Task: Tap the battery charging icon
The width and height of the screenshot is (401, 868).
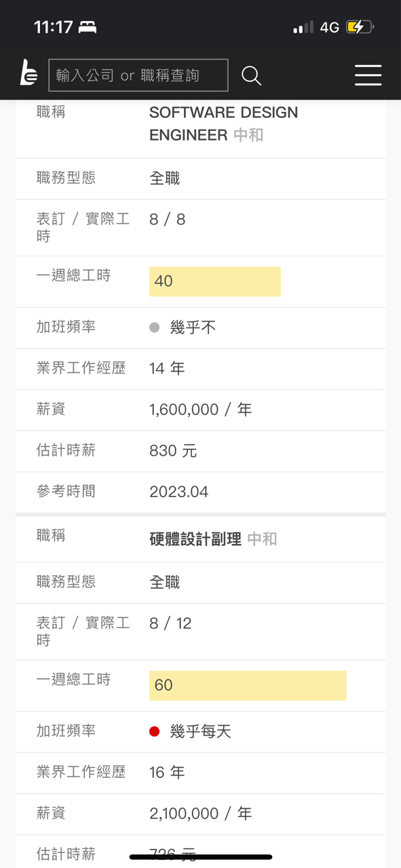Action: click(x=360, y=27)
